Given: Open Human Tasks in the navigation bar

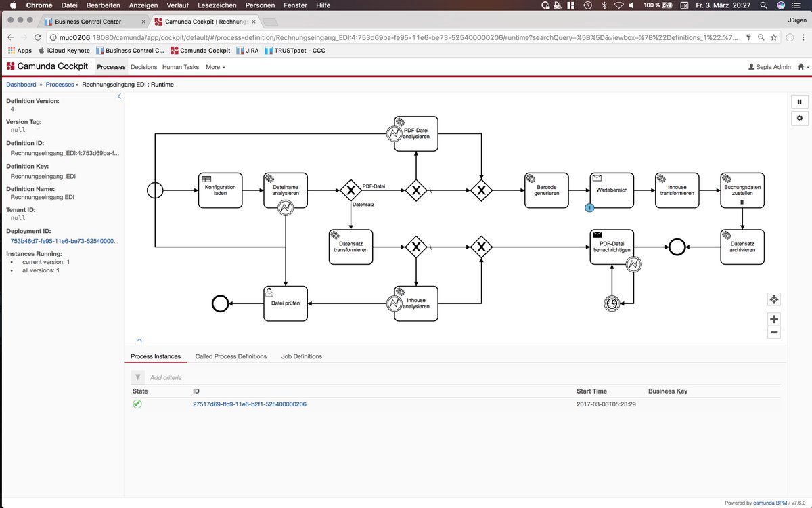Looking at the screenshot, I should (181, 67).
